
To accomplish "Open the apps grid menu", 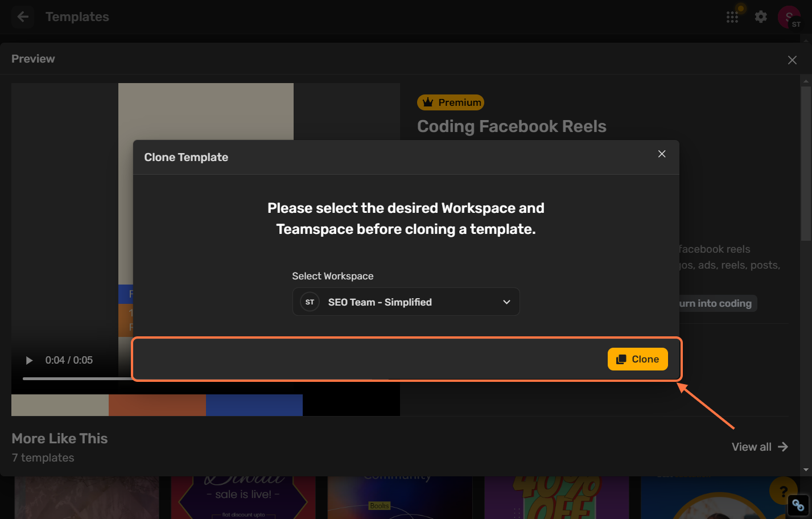I will click(x=732, y=17).
